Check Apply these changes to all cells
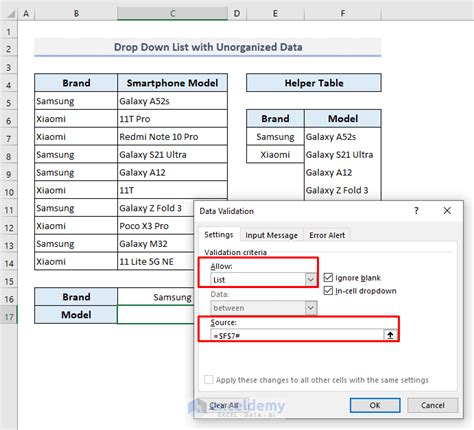 (209, 380)
